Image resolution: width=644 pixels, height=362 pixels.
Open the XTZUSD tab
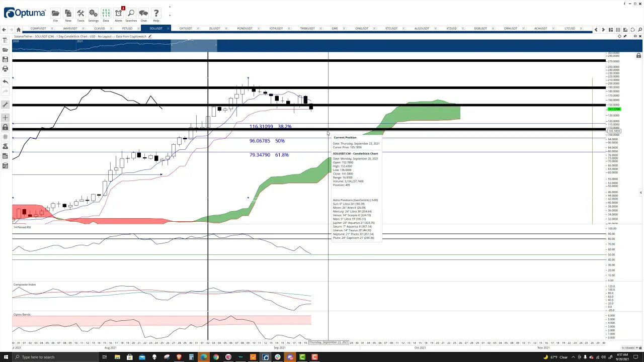(451, 29)
